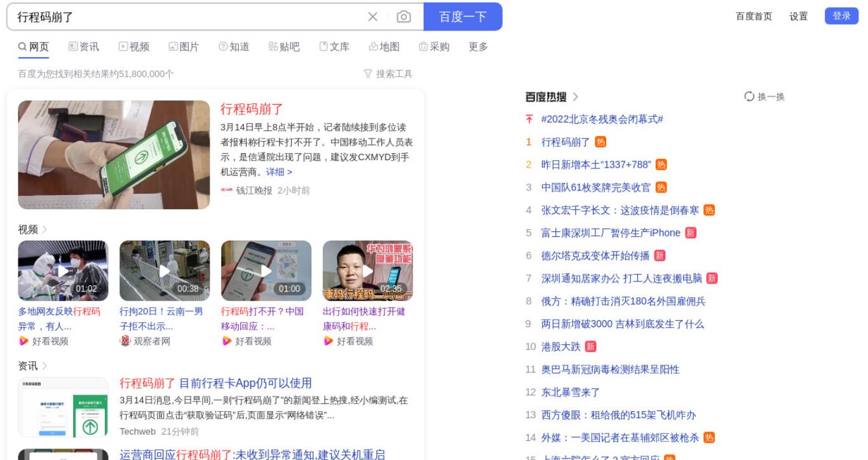Viewport: 868px width, 460px height.
Task: Open hot search 两日新增破3000 吉林到底发生了什么
Action: click(623, 324)
